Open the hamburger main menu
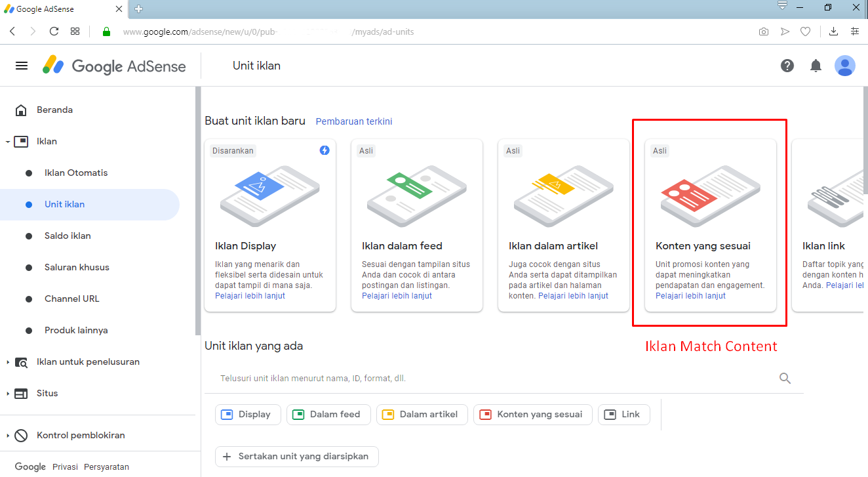868x477 pixels. (22, 66)
